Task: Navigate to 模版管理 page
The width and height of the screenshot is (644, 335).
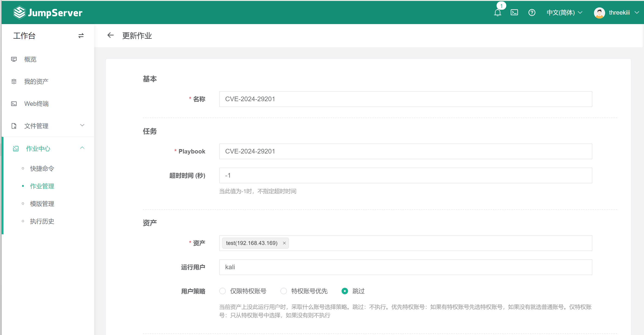Action: click(x=42, y=204)
